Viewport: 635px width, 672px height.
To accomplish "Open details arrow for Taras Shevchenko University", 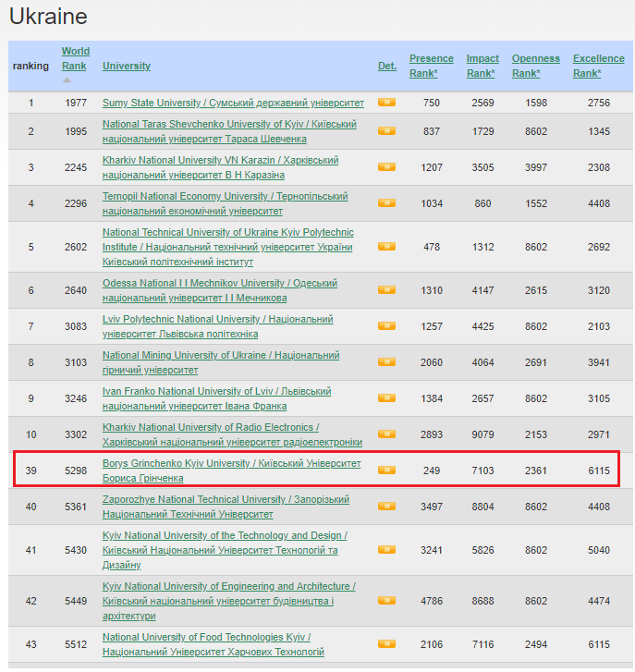I will pos(386,131).
